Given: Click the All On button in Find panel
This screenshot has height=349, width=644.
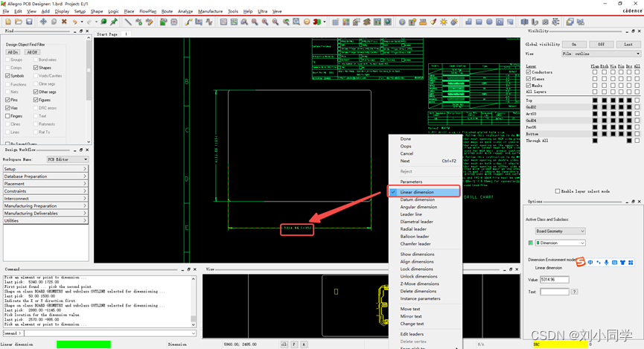Looking at the screenshot, I should [13, 52].
